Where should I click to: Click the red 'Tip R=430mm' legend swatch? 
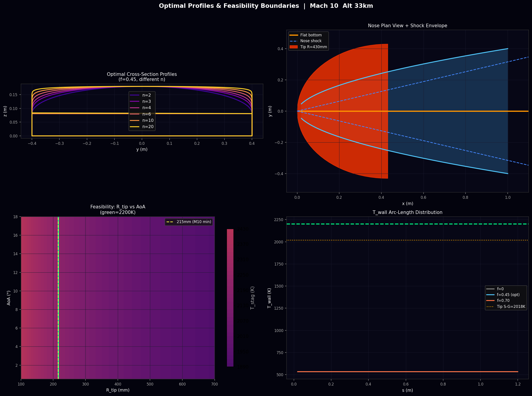pos(294,47)
